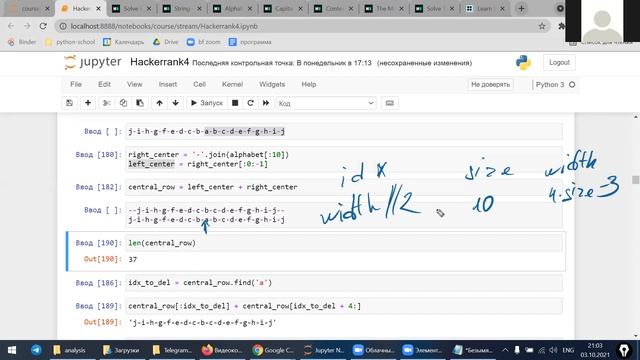Open the cell type dropdown Код
The image size is (640, 360).
(326, 103)
